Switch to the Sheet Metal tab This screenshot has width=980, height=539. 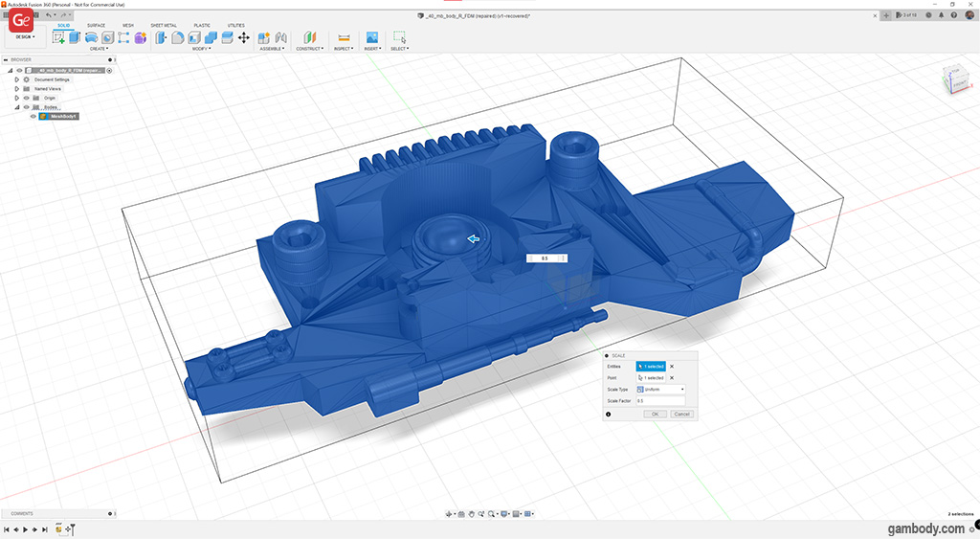[x=163, y=26]
